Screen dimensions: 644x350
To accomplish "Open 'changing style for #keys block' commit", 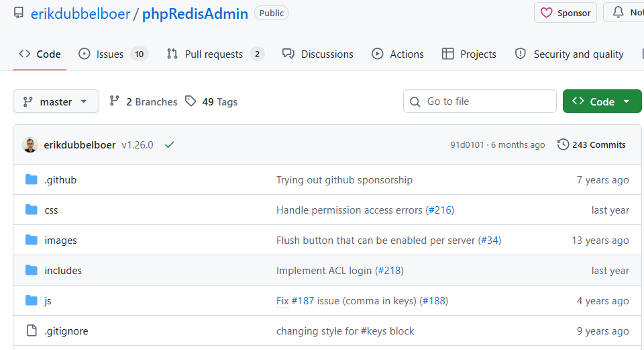I will [x=345, y=331].
